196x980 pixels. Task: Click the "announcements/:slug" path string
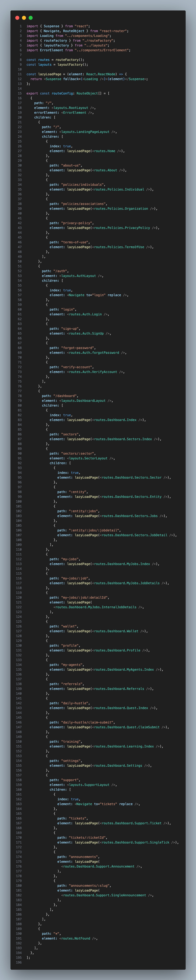click(x=89, y=886)
